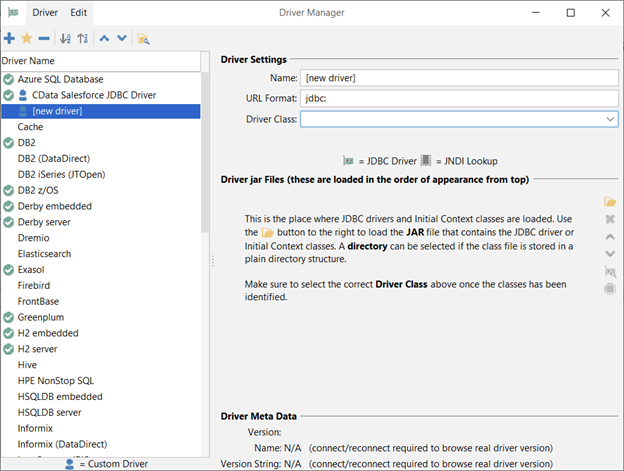The image size is (624, 471).
Task: Click the minus Remove Driver icon
Action: [x=43, y=38]
